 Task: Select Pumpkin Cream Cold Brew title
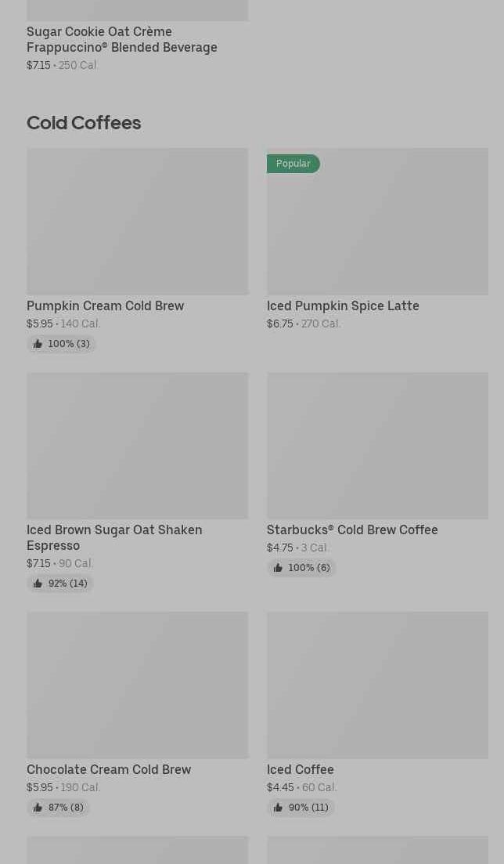pyautogui.click(x=106, y=305)
